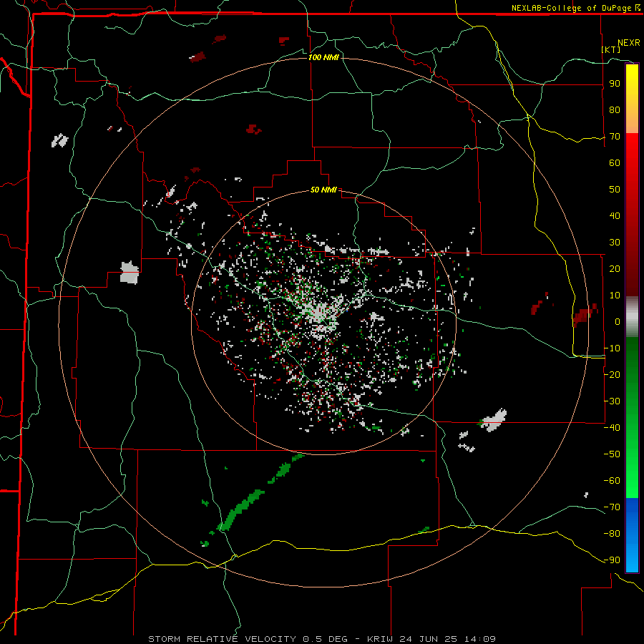Click the 90 value on velocity scale
644x644 pixels.
(615, 84)
